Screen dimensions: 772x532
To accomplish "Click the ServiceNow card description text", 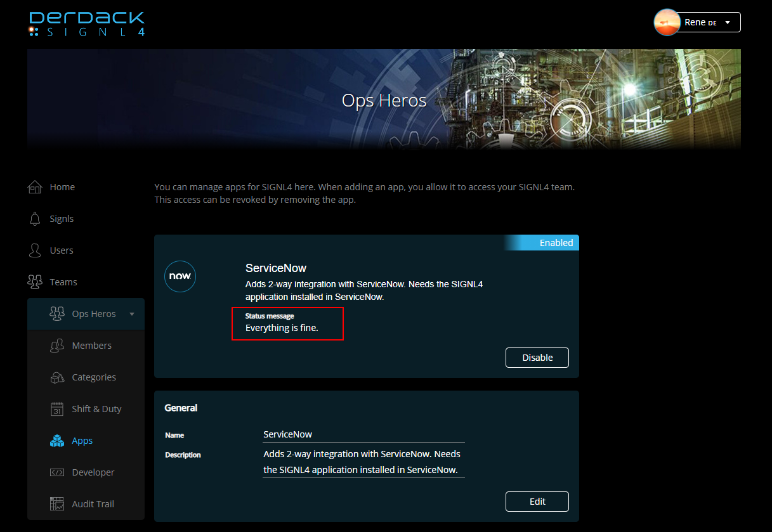I will pyautogui.click(x=364, y=290).
